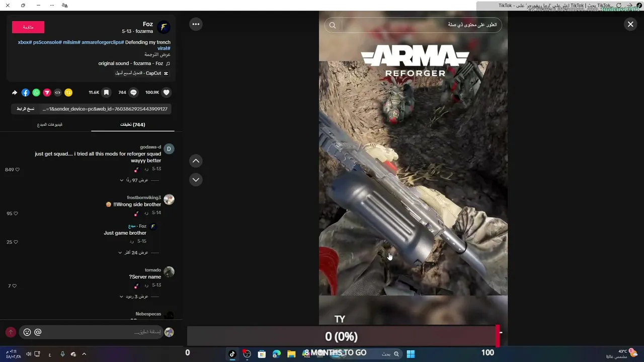Viewport: 644px width, 362px height.
Task: Open tornado's profile avatar
Action: click(x=169, y=272)
